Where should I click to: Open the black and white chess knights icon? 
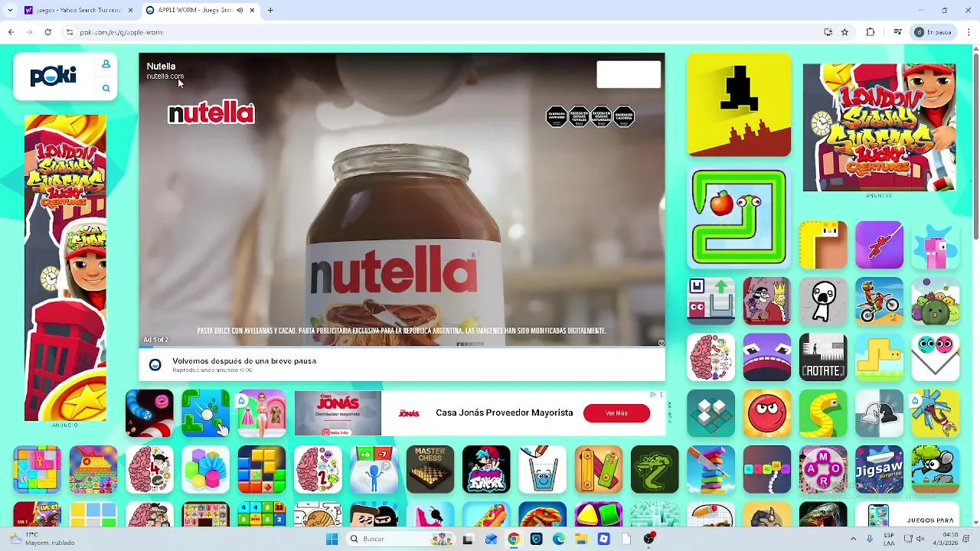879,413
